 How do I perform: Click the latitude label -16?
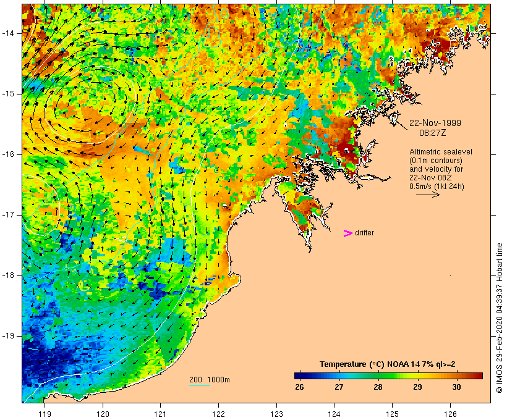coord(8,154)
